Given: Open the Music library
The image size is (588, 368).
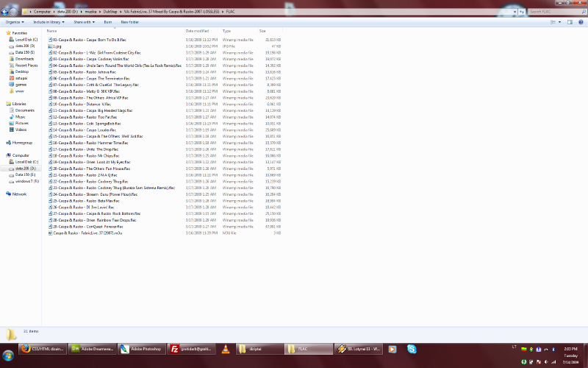Looking at the screenshot, I should (17, 117).
